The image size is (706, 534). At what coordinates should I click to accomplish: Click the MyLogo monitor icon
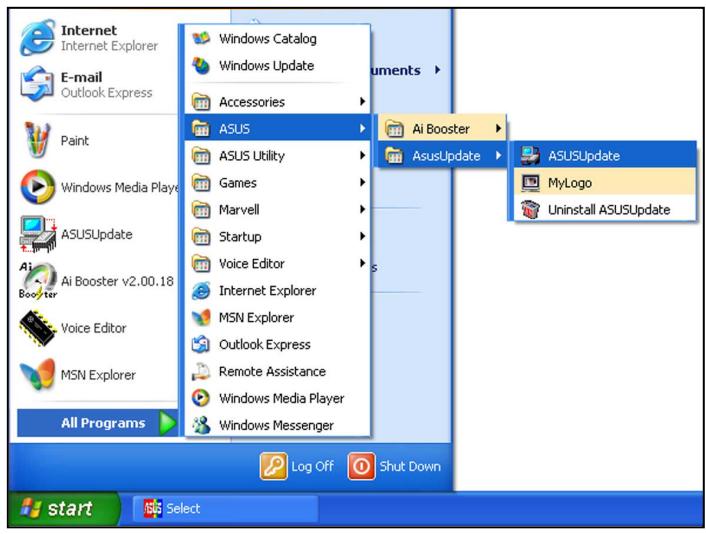pos(530,183)
